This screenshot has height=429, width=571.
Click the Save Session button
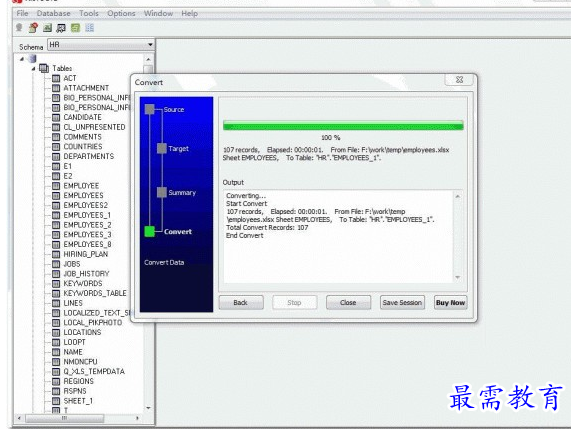click(402, 303)
